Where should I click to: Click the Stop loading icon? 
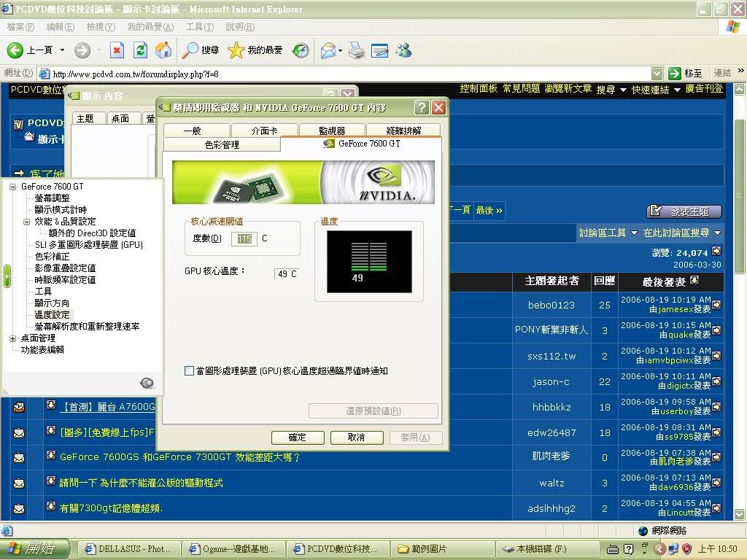click(117, 50)
